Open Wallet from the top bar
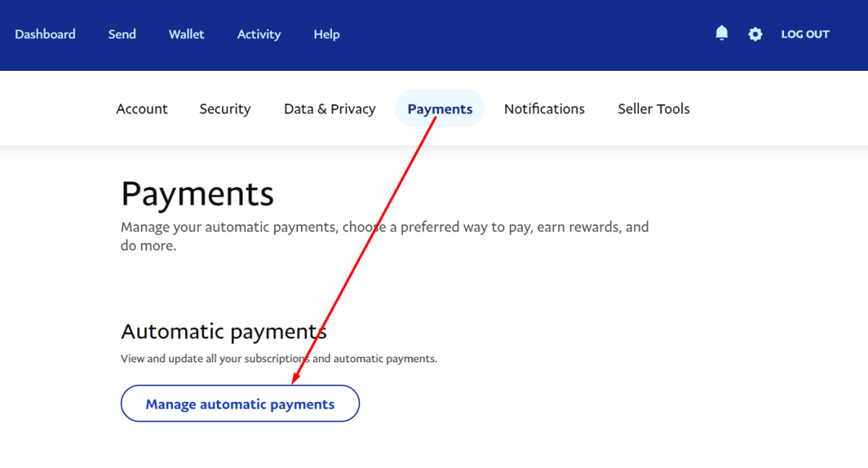 coord(187,34)
